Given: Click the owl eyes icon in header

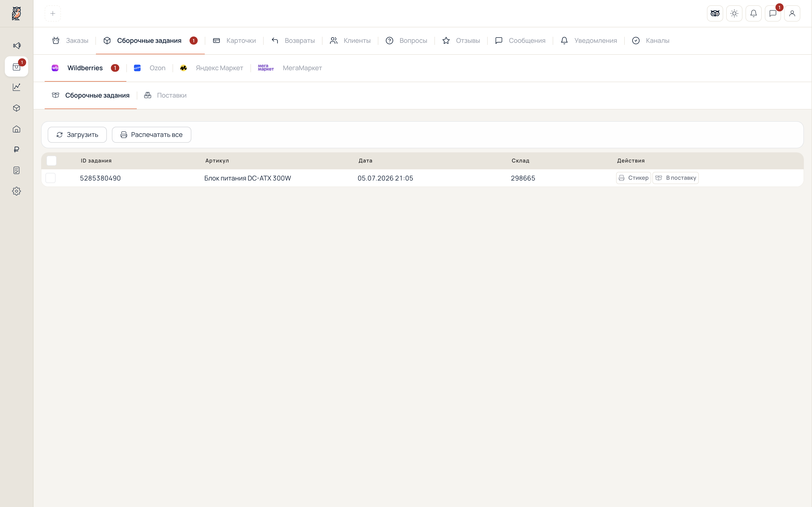Looking at the screenshot, I should (x=715, y=13).
